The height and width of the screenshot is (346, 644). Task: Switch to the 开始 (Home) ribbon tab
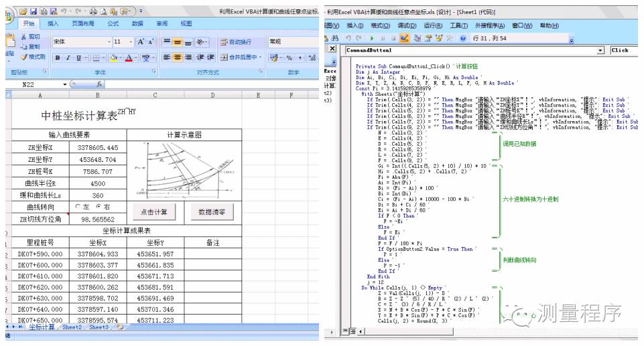pos(29,23)
